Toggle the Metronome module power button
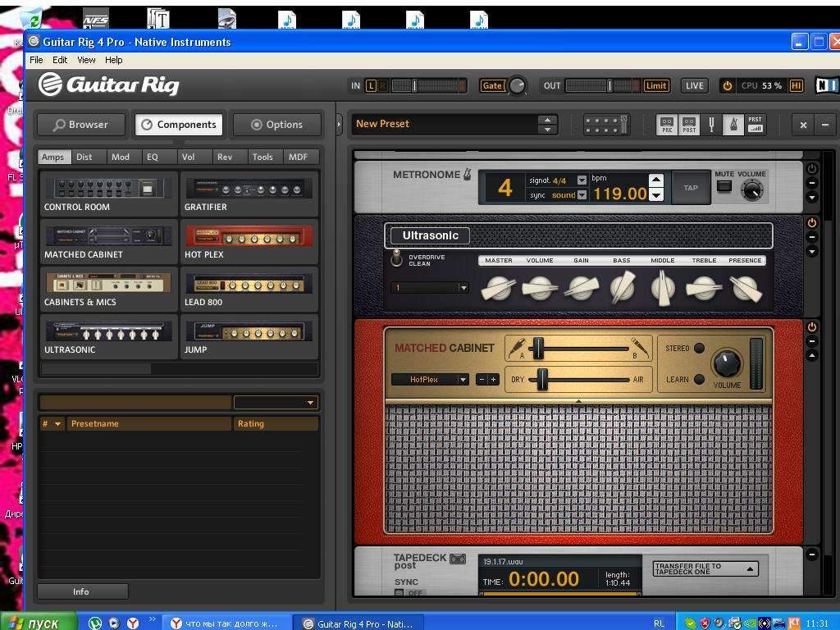Viewport: 840px width, 630px height. tap(812, 169)
